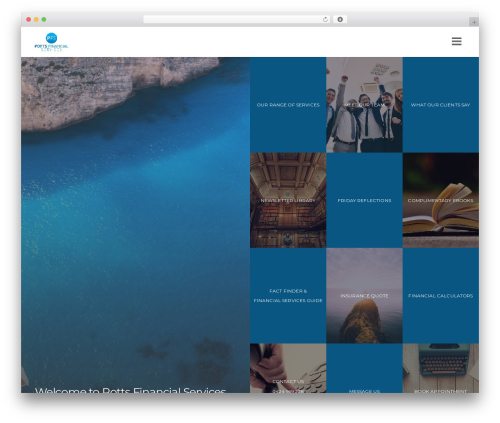Open Insurance Quote tile

point(364,296)
